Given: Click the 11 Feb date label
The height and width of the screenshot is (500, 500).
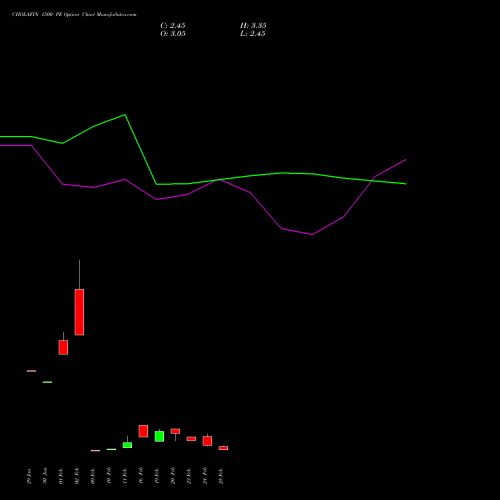Looking at the screenshot, I should [x=125, y=476].
